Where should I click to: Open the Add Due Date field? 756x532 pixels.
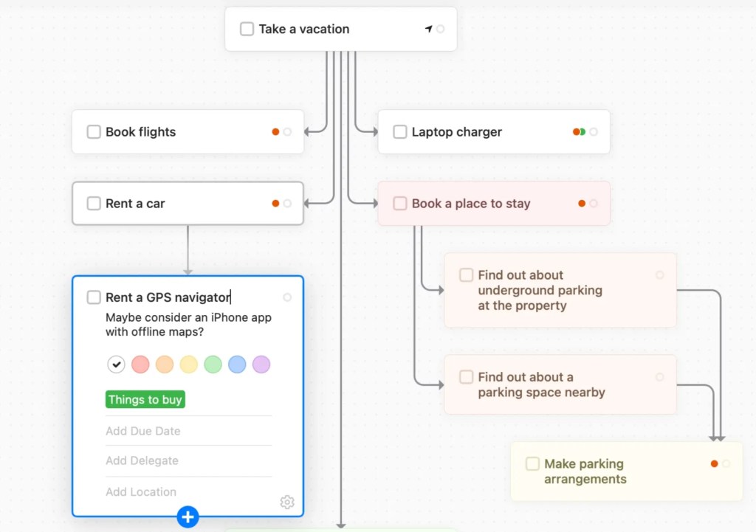click(x=143, y=431)
